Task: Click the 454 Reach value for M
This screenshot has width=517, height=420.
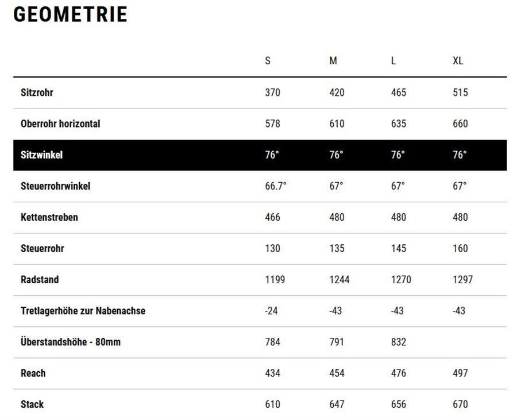Action: point(337,373)
